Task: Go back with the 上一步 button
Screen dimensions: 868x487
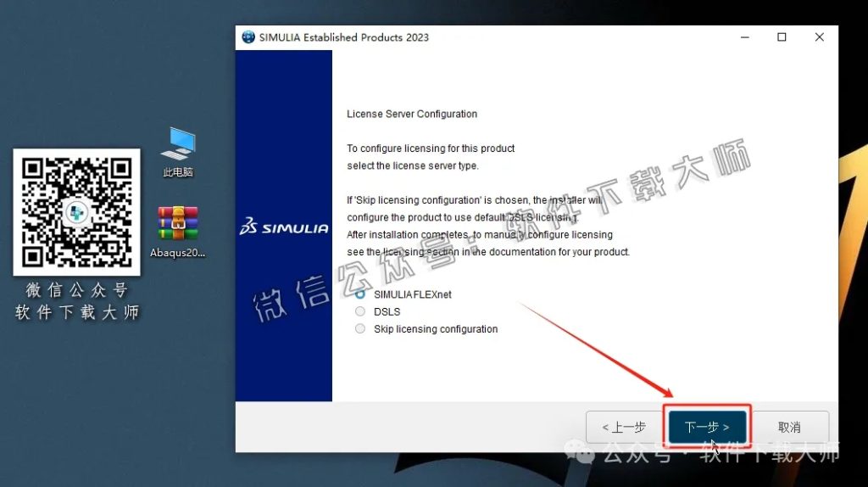Action: [x=624, y=427]
